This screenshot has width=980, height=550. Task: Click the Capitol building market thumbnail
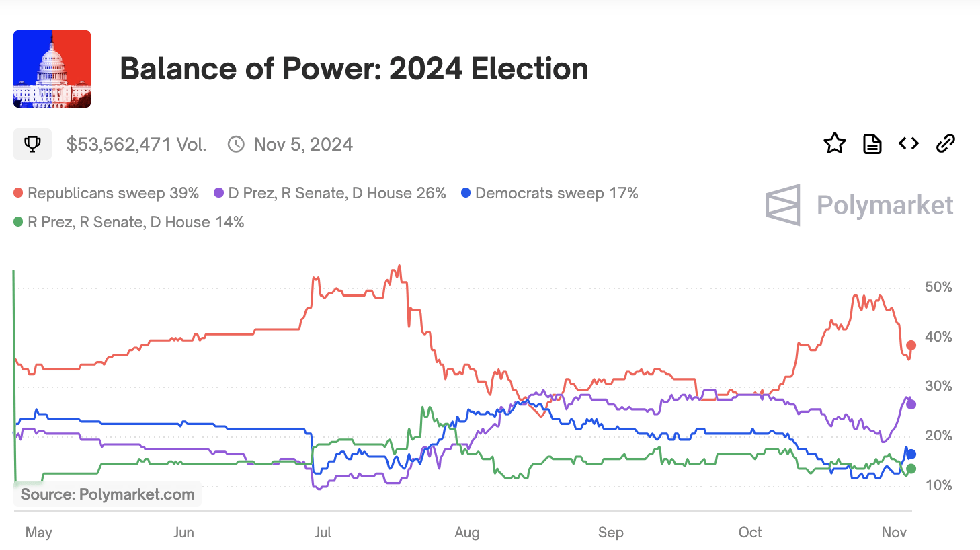[52, 69]
